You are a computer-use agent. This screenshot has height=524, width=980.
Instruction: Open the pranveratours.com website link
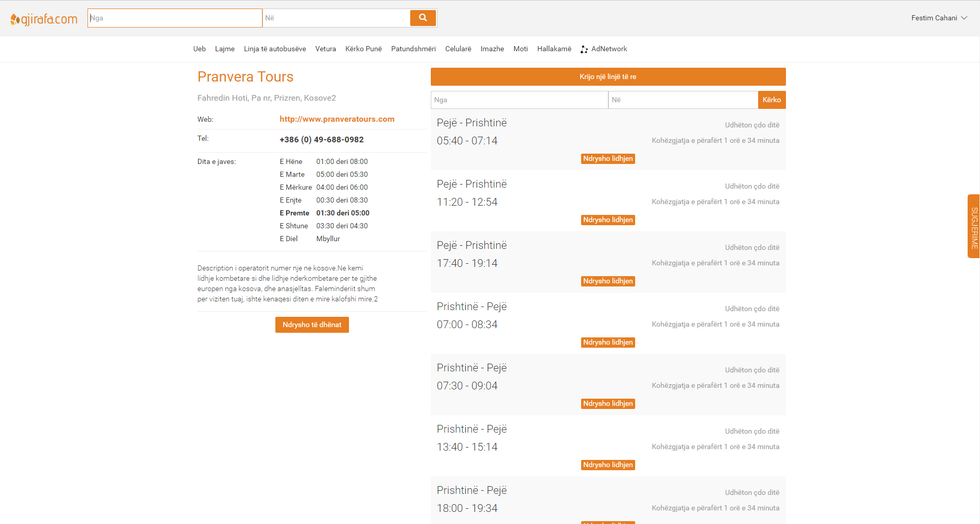(337, 119)
